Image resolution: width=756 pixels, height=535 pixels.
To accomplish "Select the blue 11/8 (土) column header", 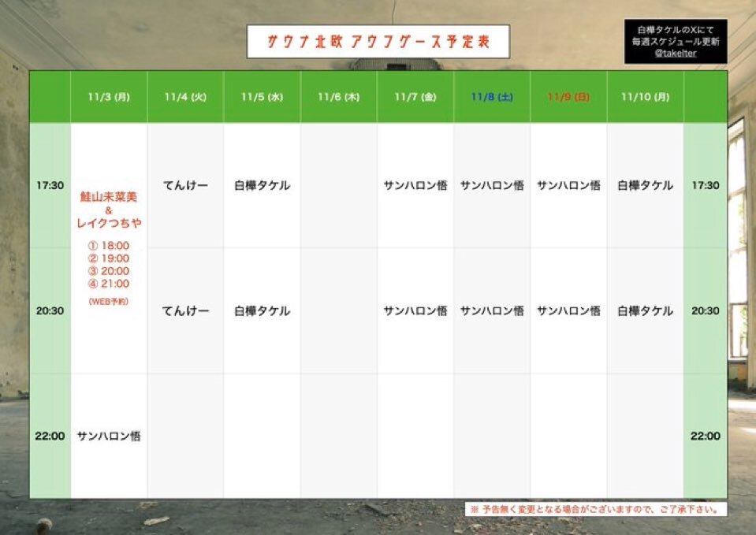I will [492, 97].
